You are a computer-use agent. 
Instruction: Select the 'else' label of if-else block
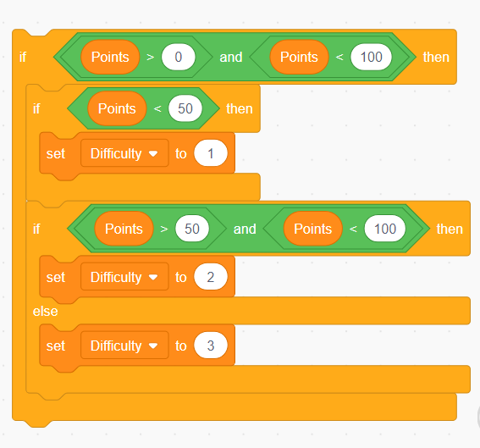coord(46,311)
